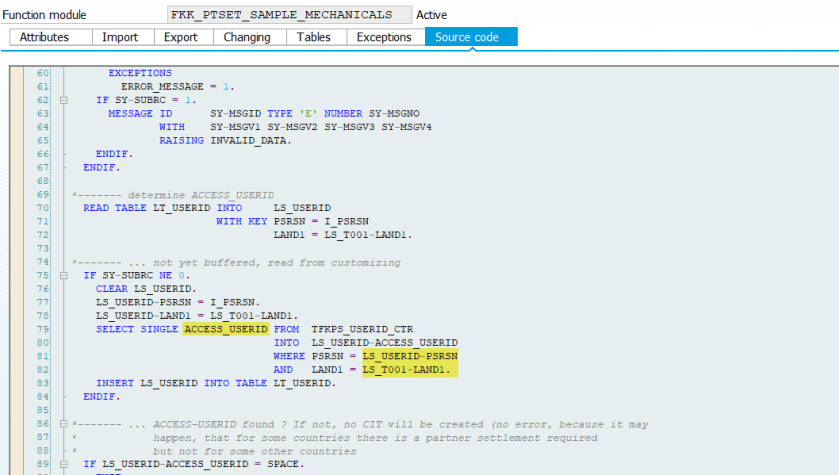Click ERROR_MESSAGE on line 61

162,87
